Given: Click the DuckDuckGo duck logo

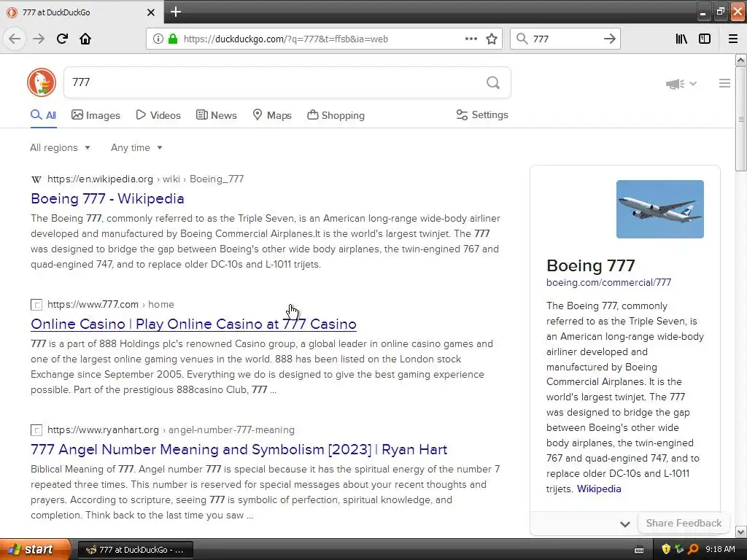Looking at the screenshot, I should click(x=42, y=82).
